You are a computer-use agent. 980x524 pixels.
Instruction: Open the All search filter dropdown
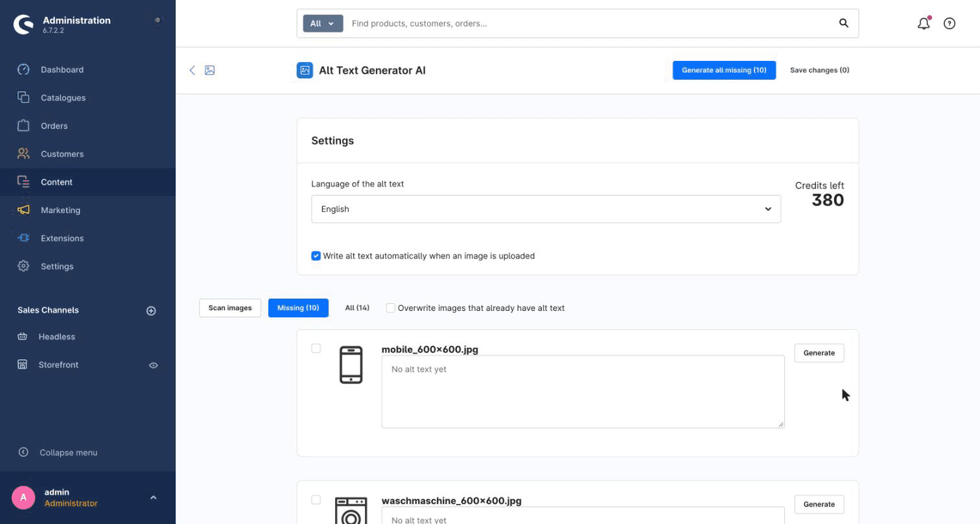323,23
